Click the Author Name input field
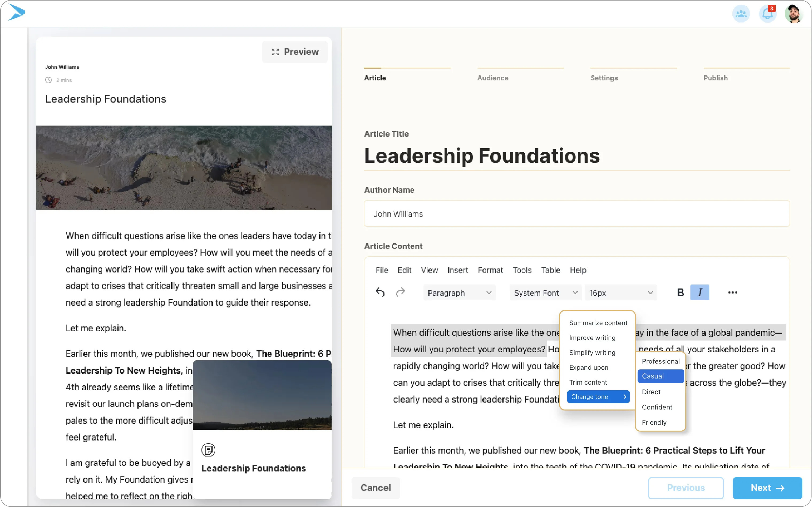This screenshot has width=812, height=507. pos(577,214)
